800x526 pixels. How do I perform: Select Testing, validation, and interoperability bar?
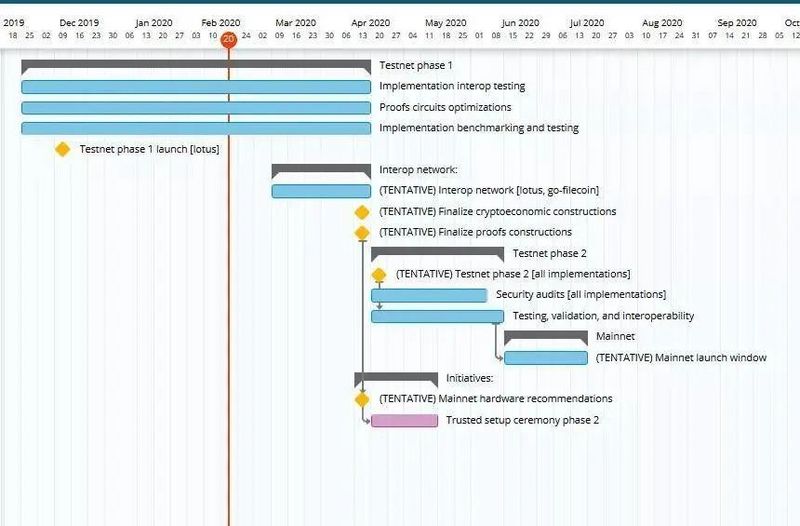pyautogui.click(x=437, y=316)
